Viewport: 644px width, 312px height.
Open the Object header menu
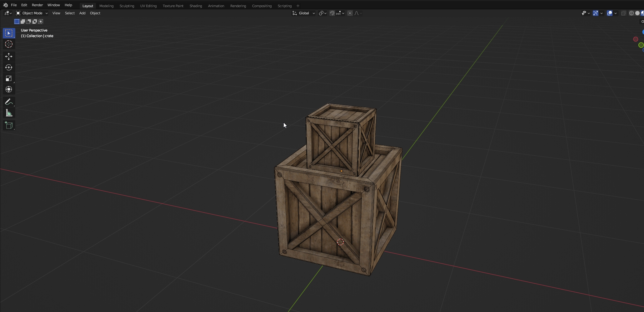[x=95, y=13]
